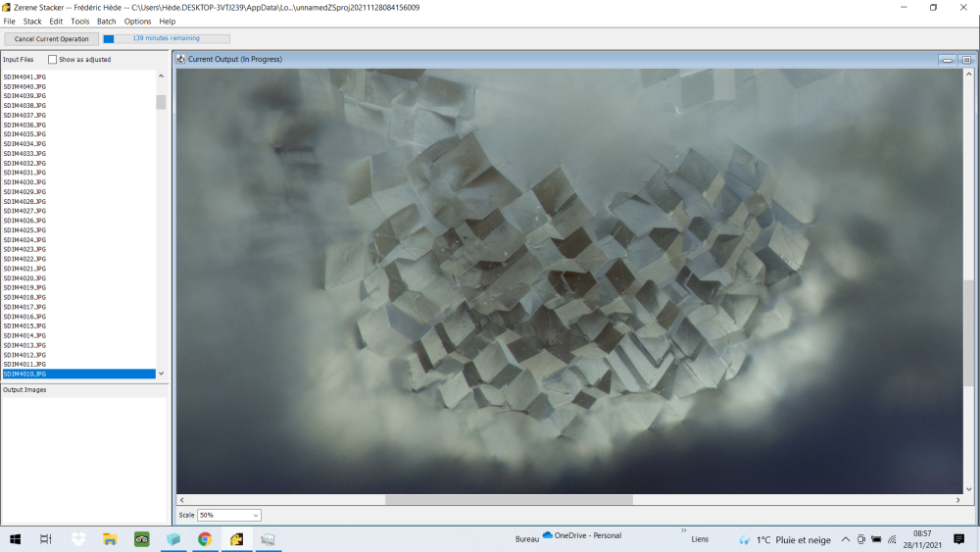Maximize the Current Output inner window
This screenshot has height=552, width=980.
965,60
